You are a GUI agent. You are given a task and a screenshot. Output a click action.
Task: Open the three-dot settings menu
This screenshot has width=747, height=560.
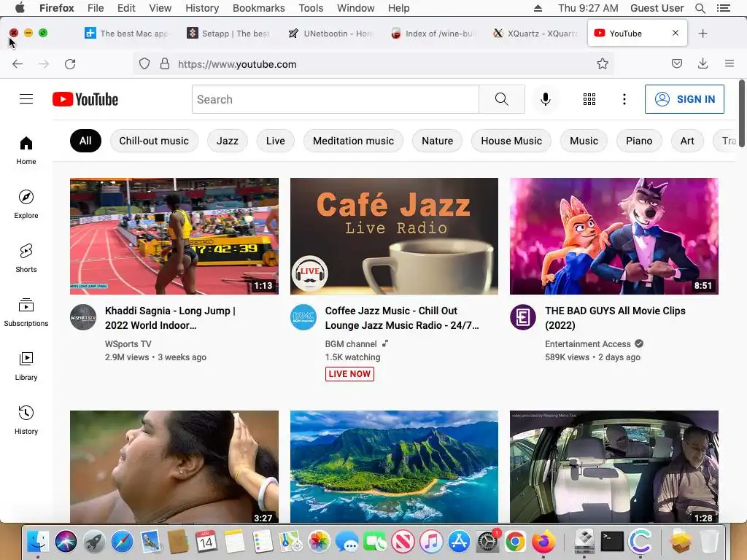coord(624,99)
